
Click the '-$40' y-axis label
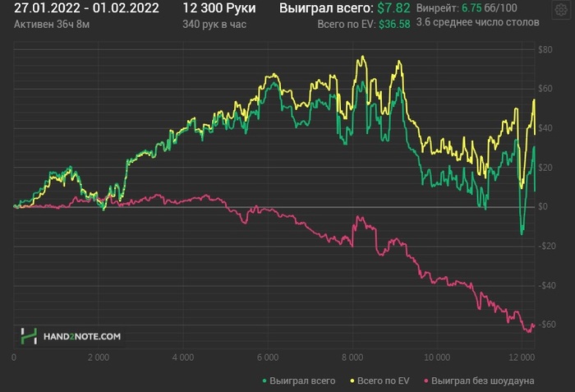[x=547, y=285]
